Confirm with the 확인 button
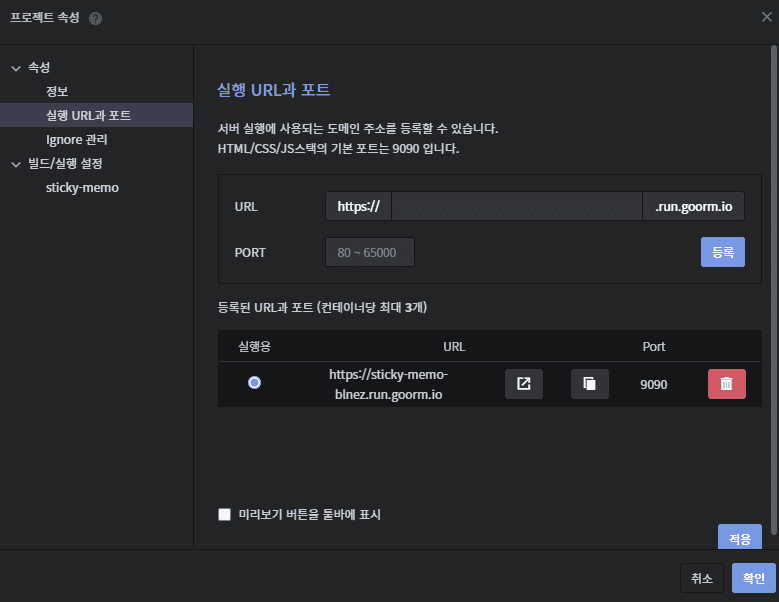Screen dimensions: 779x602 coord(753,578)
